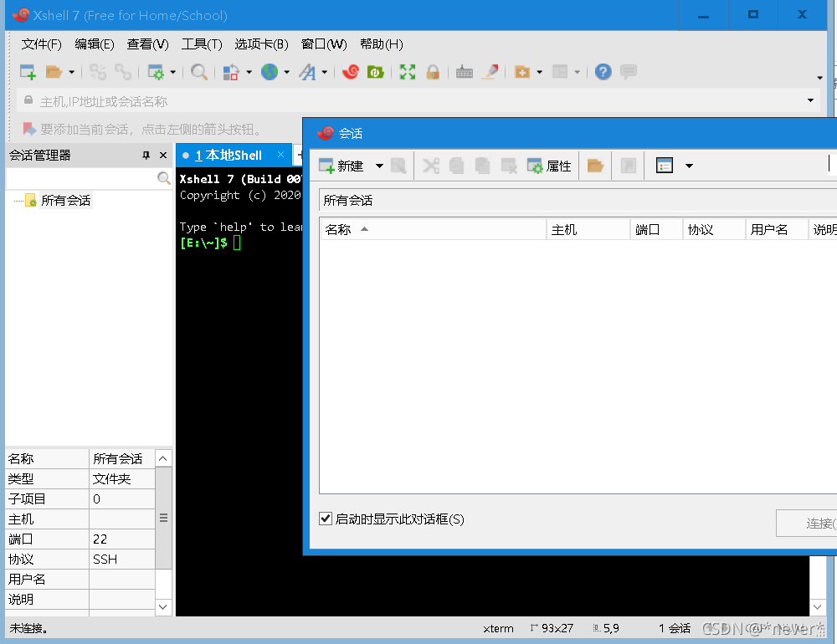Sort sessions by 主机 column header

[x=588, y=229]
